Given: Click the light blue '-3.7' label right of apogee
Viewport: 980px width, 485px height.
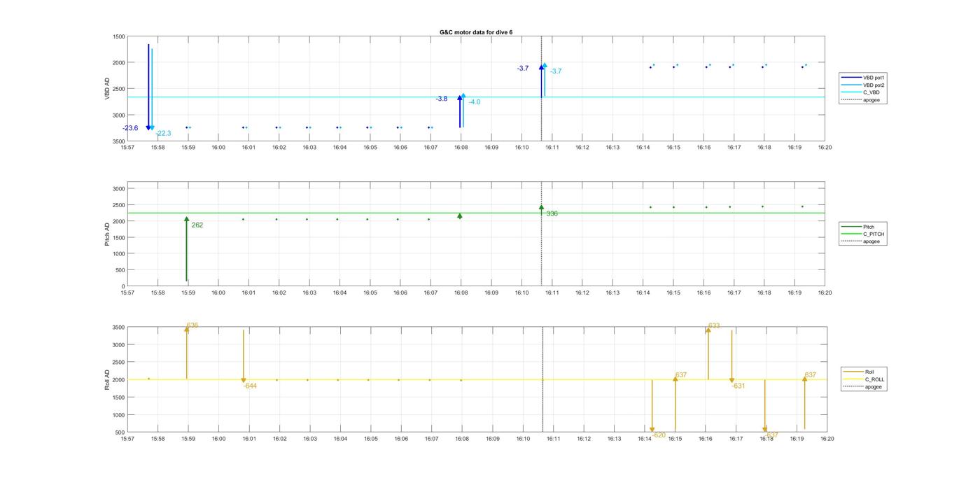Looking at the screenshot, I should tap(556, 71).
